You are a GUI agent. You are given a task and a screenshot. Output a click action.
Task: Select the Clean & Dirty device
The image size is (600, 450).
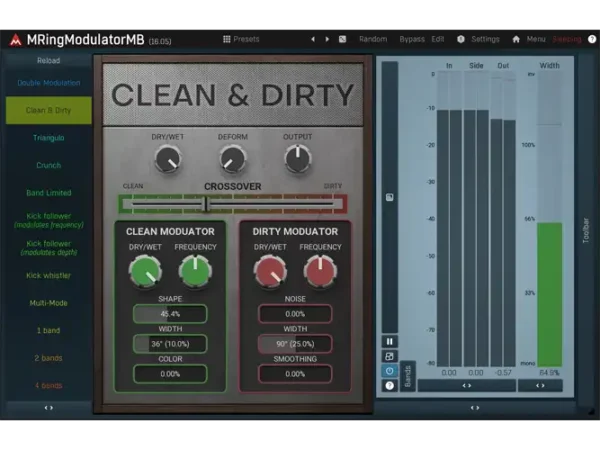click(x=49, y=110)
